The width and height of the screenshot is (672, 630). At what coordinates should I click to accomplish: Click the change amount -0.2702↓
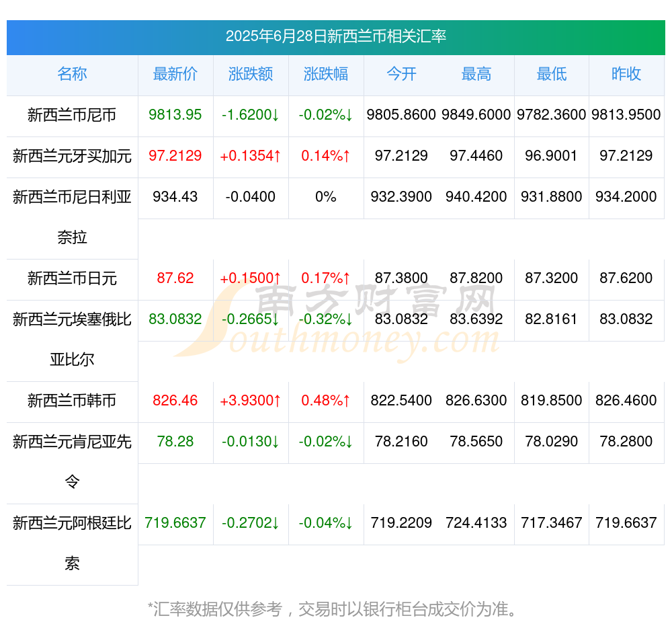[251, 523]
